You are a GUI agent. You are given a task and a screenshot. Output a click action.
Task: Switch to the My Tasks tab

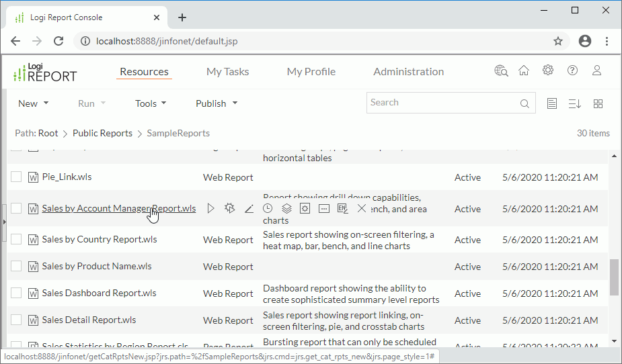(227, 72)
